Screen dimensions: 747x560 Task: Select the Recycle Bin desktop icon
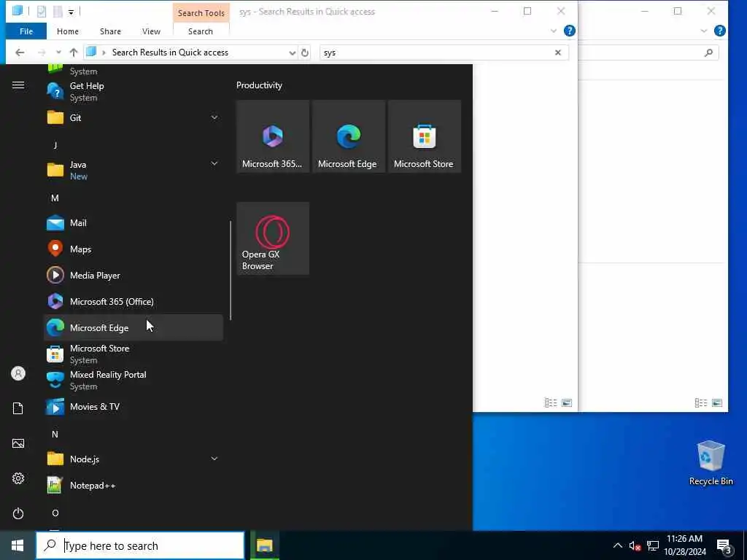[711, 463]
